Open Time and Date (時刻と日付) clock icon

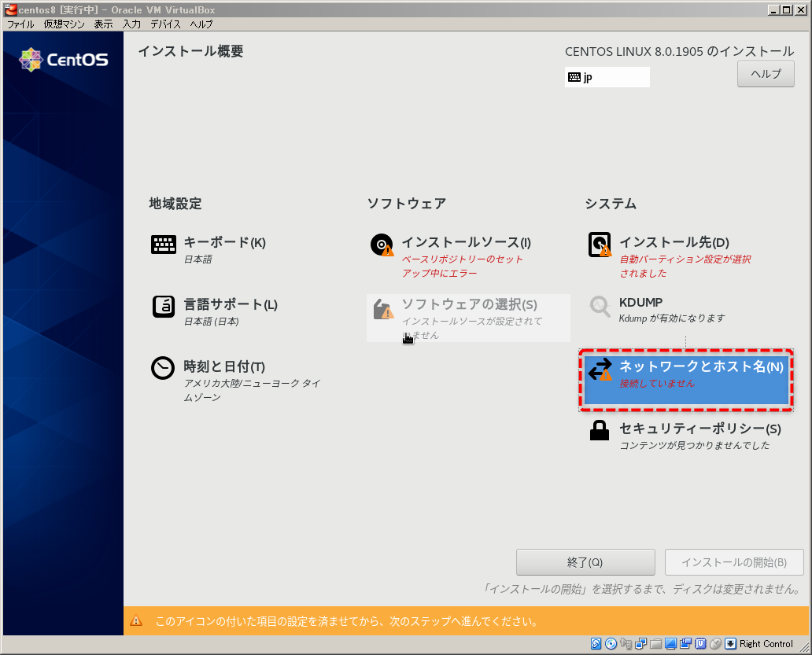pos(163,368)
